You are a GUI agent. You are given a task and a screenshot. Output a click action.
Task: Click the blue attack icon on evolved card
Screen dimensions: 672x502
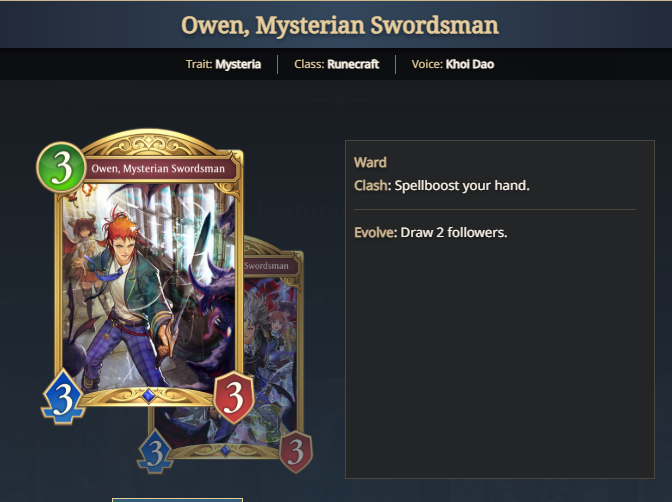pos(155,452)
